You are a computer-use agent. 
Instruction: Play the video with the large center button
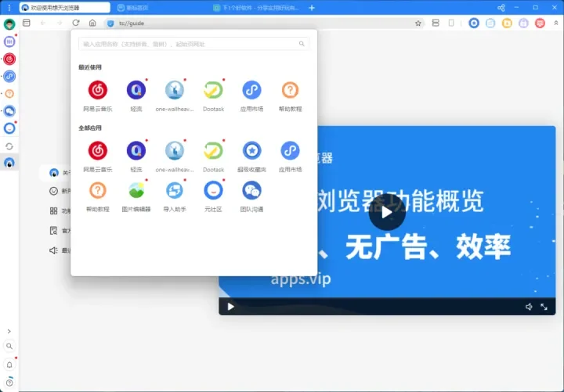(x=387, y=212)
